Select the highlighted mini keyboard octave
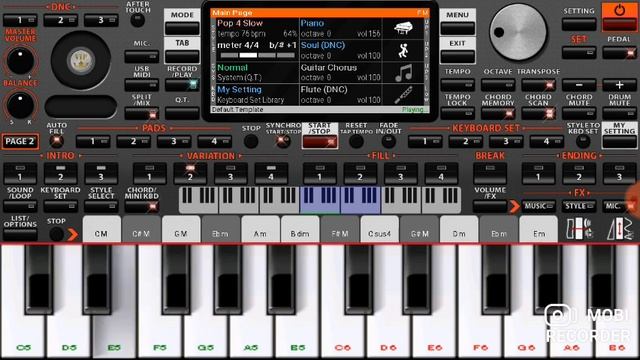Viewport: 640px width, 360px height. click(340, 200)
